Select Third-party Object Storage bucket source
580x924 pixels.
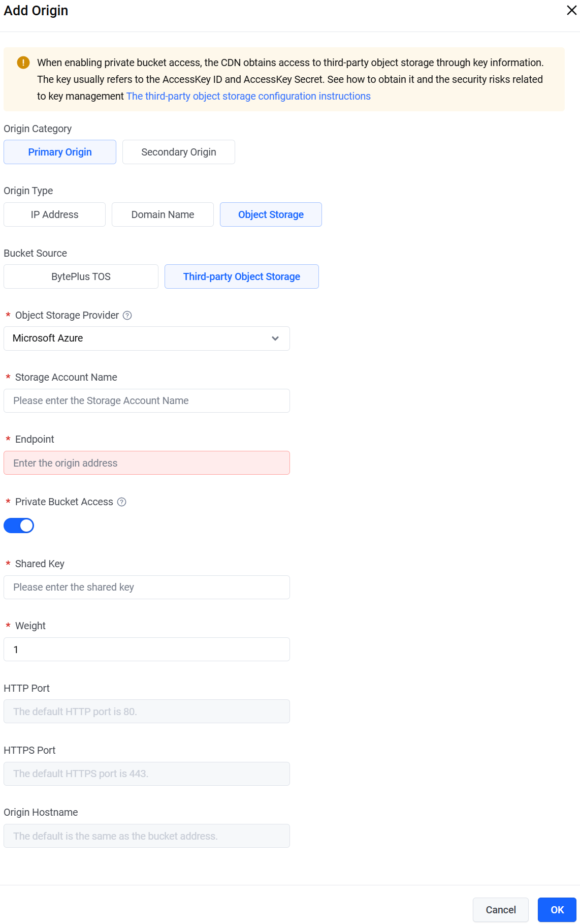click(x=242, y=276)
